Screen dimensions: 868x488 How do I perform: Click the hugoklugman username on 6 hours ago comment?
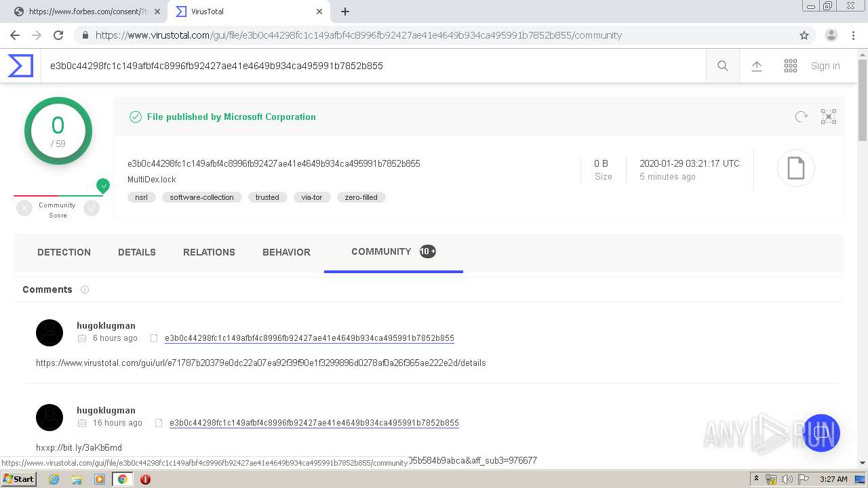(x=106, y=325)
